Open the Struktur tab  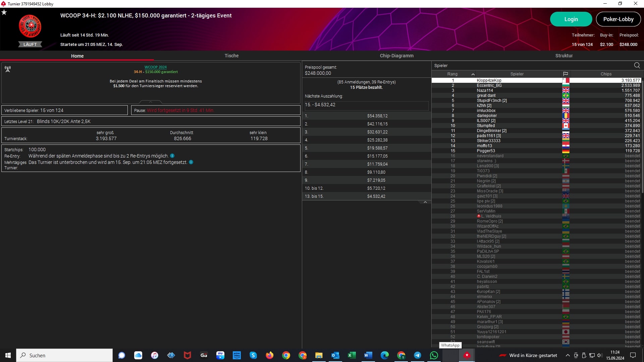tap(564, 56)
